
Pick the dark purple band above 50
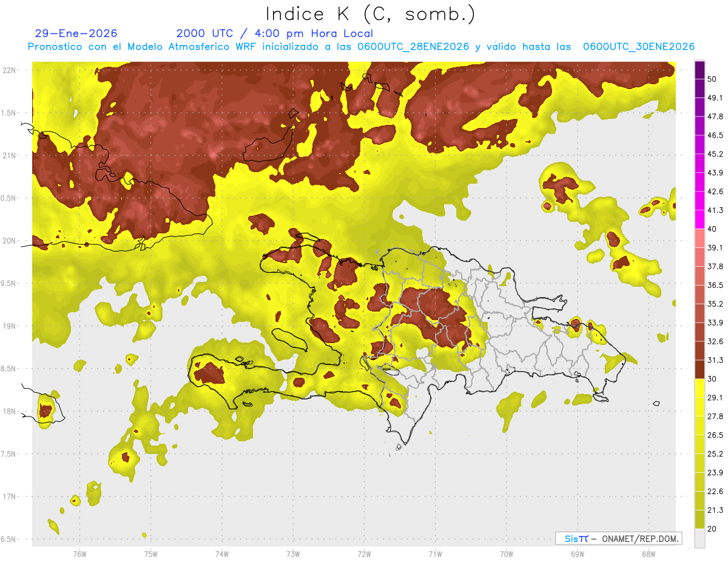click(x=699, y=70)
